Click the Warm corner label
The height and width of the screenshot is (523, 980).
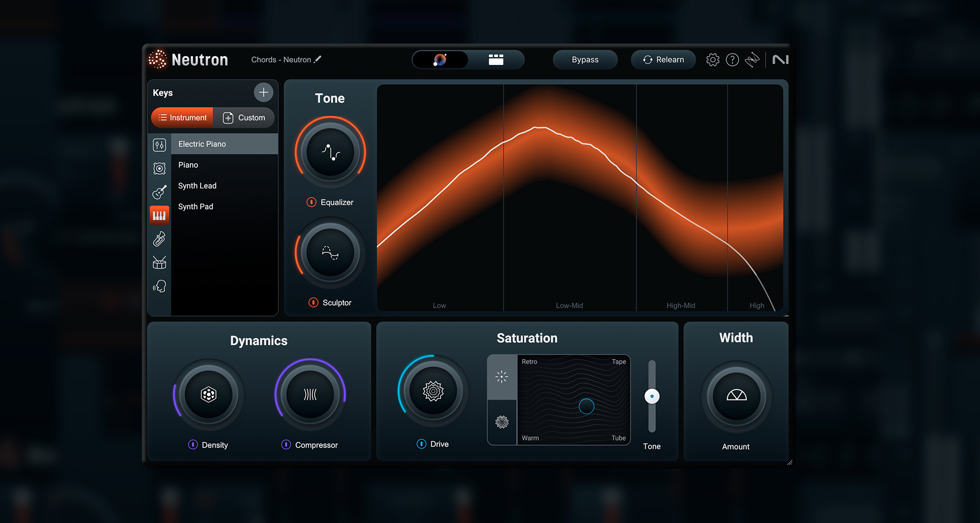click(x=530, y=438)
